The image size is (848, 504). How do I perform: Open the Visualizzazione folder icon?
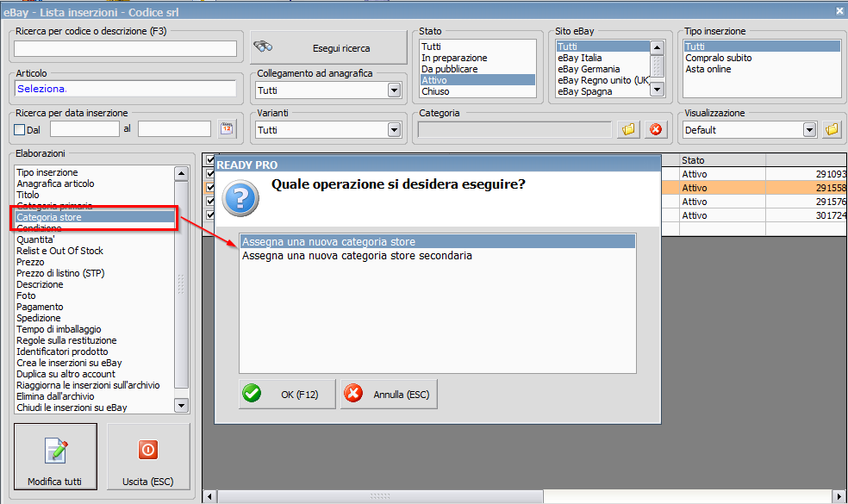click(x=832, y=129)
